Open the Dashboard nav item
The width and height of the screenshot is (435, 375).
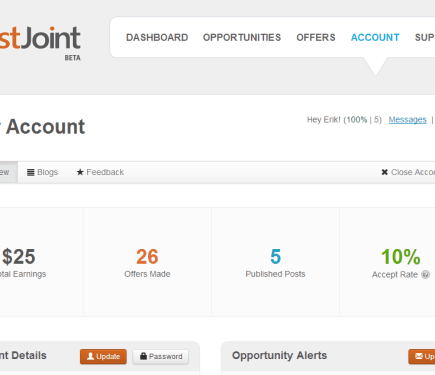pyautogui.click(x=157, y=37)
